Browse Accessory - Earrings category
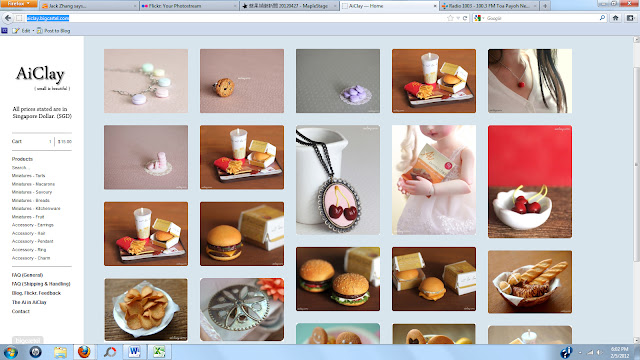Image resolution: width=640 pixels, height=360 pixels. click(33, 225)
